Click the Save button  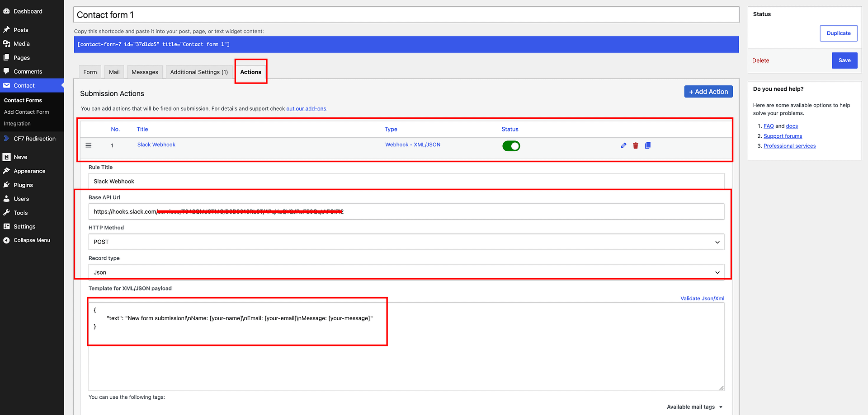(844, 61)
